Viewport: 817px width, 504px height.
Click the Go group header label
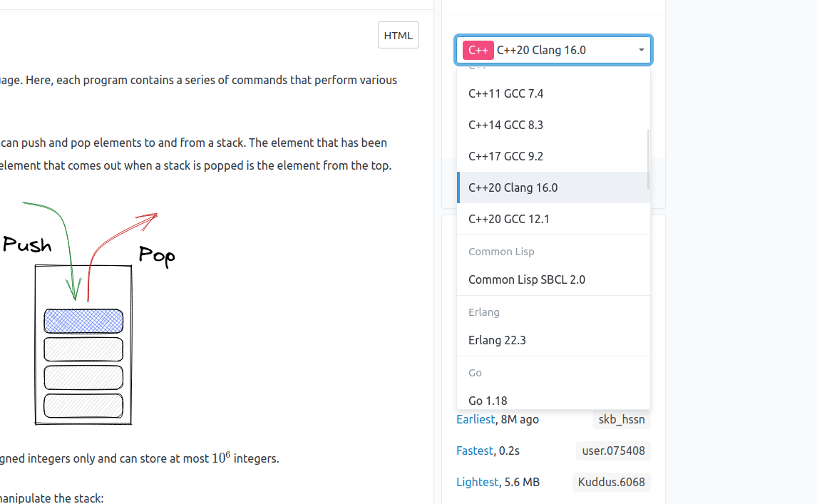coord(475,373)
